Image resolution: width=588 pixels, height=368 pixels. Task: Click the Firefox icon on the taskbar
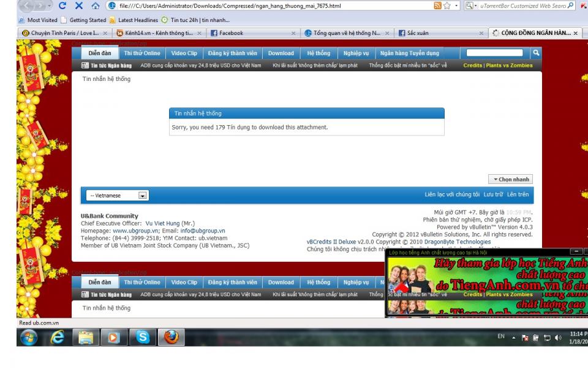click(171, 337)
